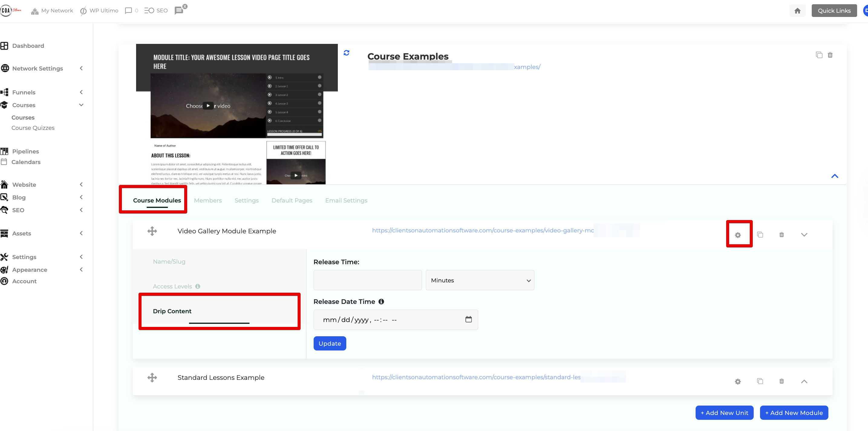Screen dimensions: 868x431
Task: Open the Email Settings tab
Action: point(346,200)
